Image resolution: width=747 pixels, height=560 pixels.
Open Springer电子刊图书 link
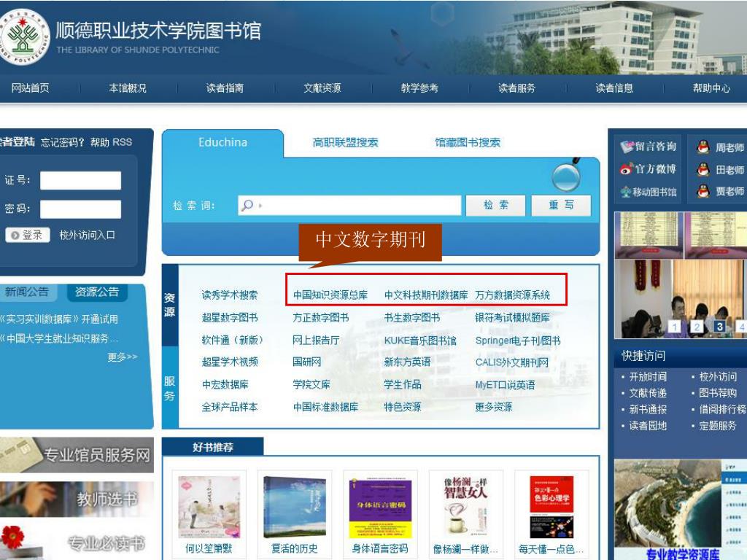coord(518,341)
